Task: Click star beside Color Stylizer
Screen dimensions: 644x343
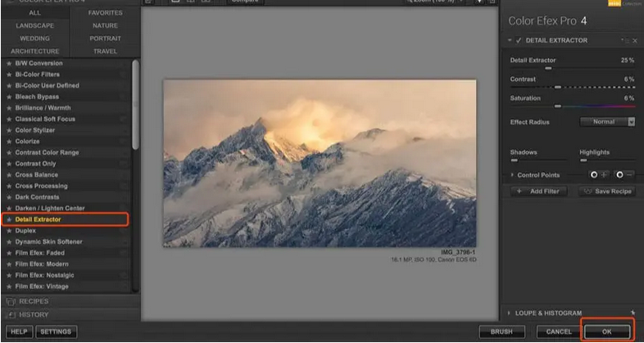Action: (x=9, y=130)
